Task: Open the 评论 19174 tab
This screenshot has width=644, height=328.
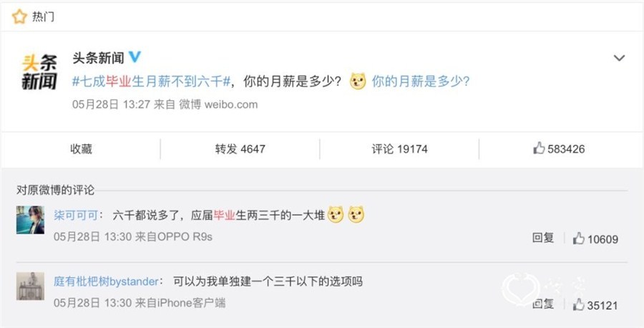Action: (x=399, y=149)
